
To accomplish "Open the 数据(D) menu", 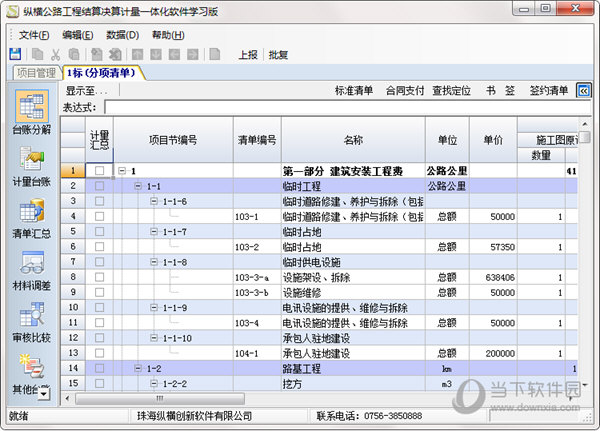I will (x=122, y=34).
